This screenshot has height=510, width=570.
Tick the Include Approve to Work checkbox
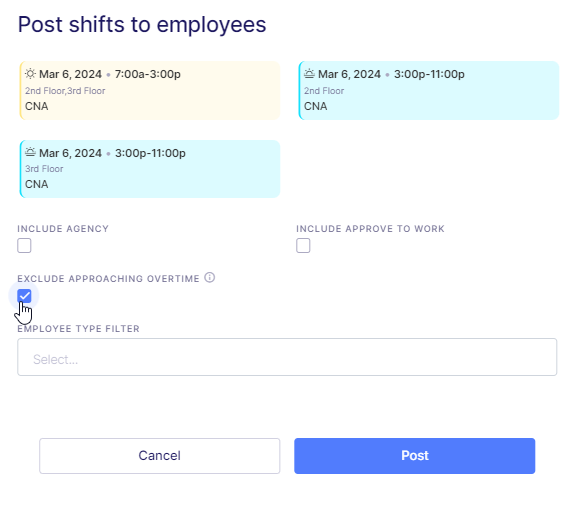303,246
